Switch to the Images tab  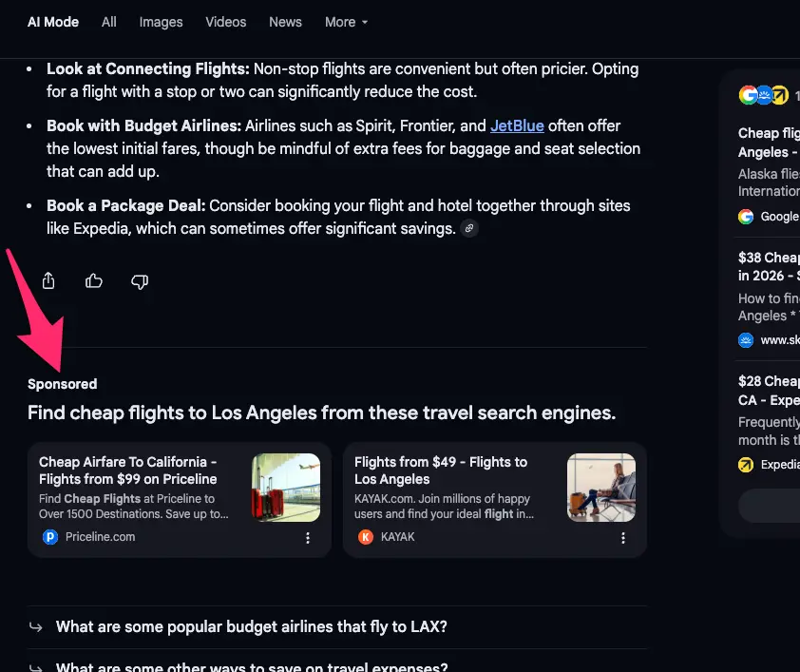click(x=161, y=22)
